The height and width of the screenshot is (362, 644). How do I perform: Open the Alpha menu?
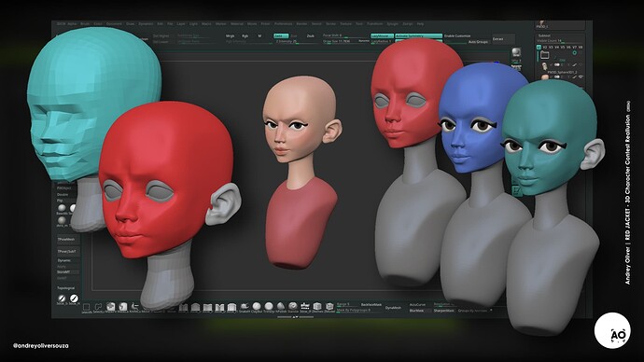click(x=72, y=24)
